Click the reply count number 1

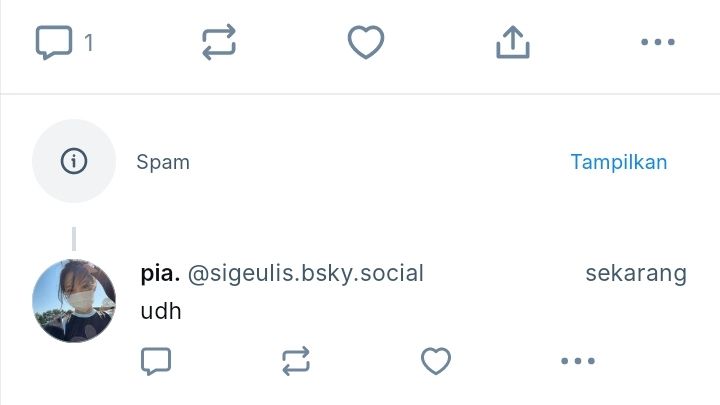click(89, 43)
